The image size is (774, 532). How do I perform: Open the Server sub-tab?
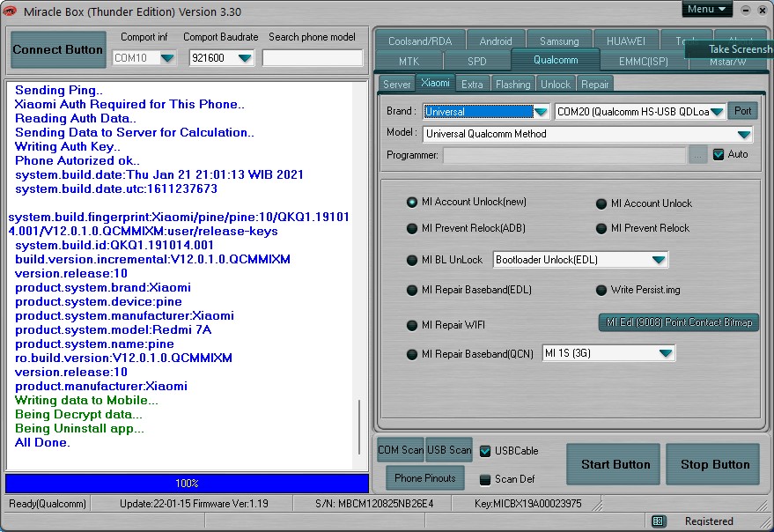pos(397,85)
